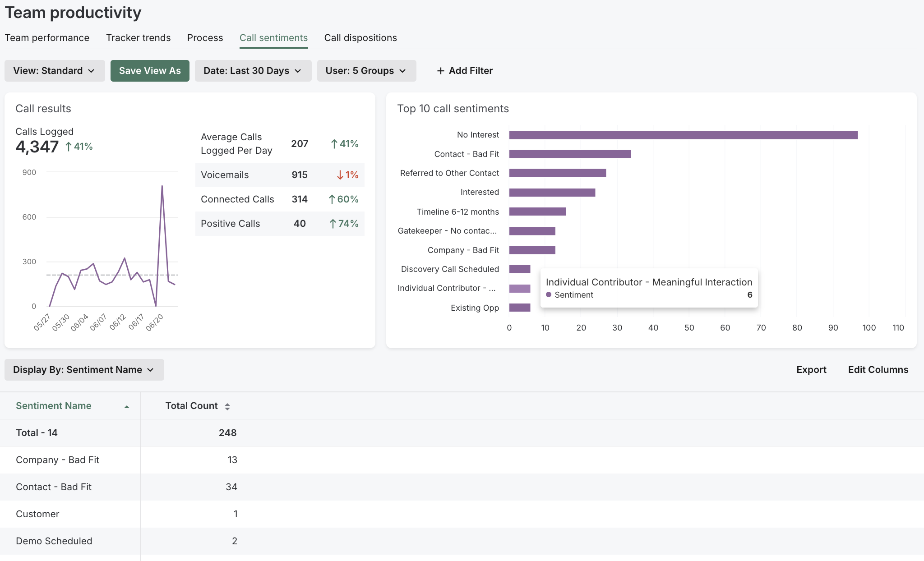Click the Export link above the table
924x561 pixels.
[x=811, y=369]
